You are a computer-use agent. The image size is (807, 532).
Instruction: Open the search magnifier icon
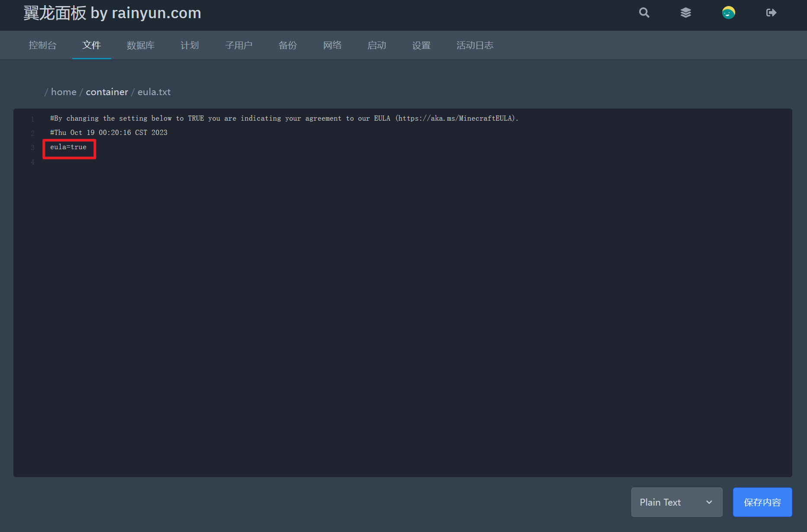pos(644,13)
